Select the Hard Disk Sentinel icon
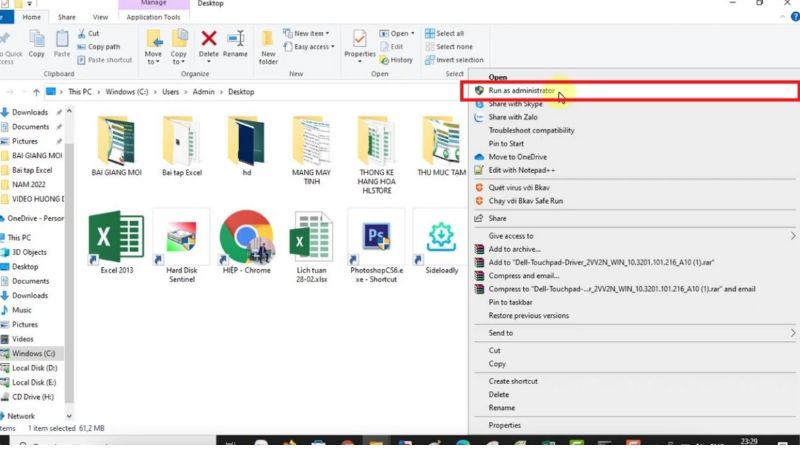The image size is (800, 450). pos(181,236)
